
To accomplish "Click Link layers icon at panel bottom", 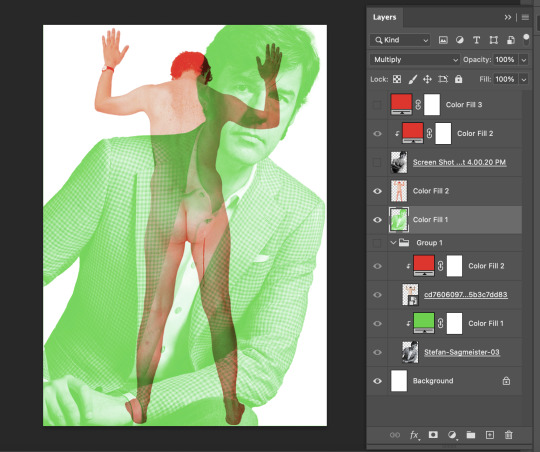I will click(395, 435).
